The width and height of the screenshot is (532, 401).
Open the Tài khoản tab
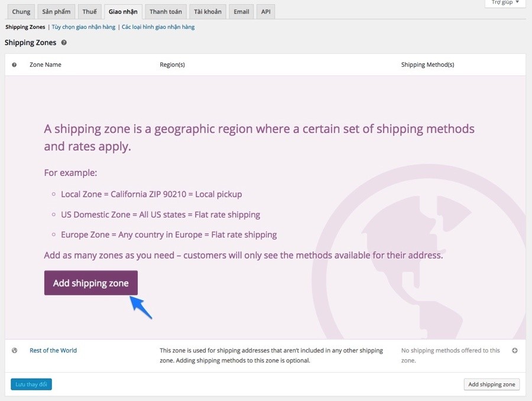[207, 12]
